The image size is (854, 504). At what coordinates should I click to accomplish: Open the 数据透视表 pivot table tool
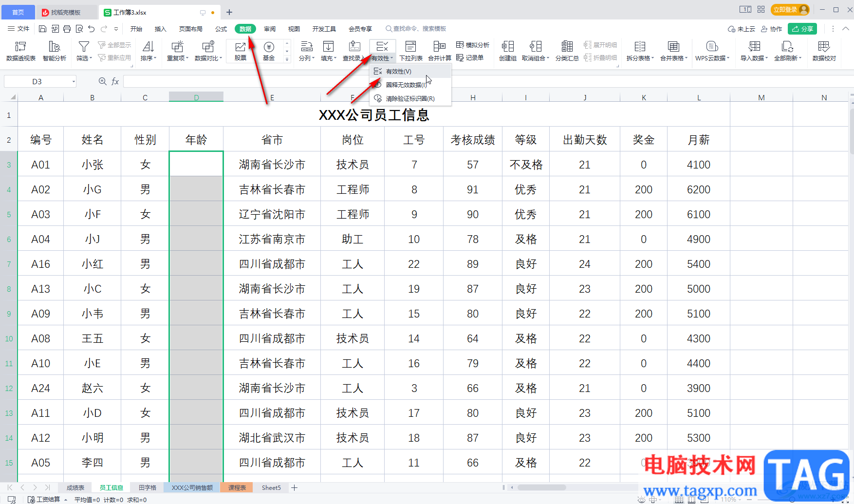[x=21, y=51]
